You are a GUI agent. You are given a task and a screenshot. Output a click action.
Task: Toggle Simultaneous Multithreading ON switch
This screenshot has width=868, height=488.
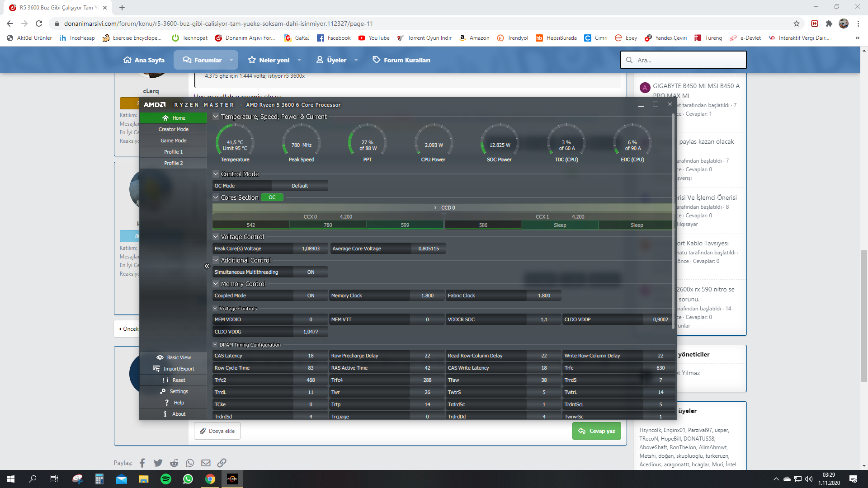coord(311,272)
